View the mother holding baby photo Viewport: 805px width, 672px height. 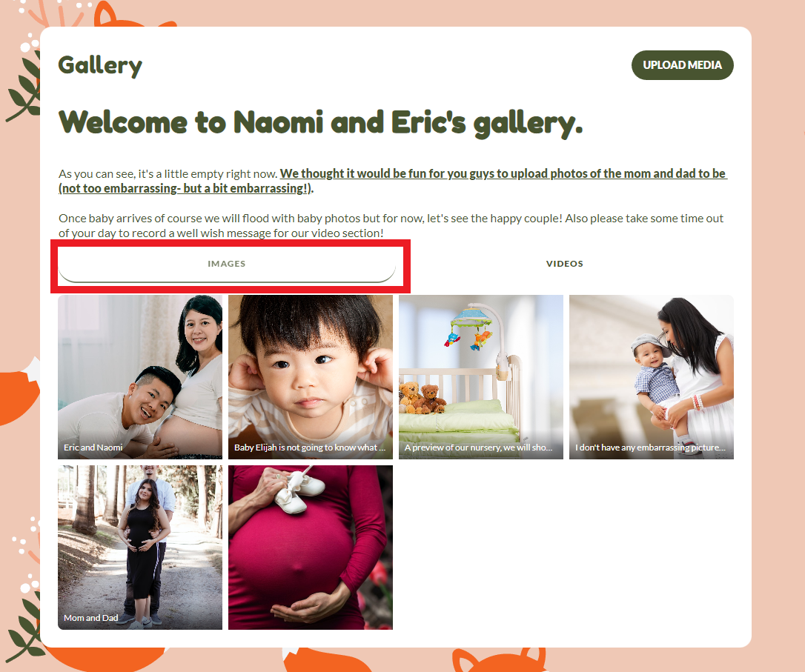tap(652, 377)
